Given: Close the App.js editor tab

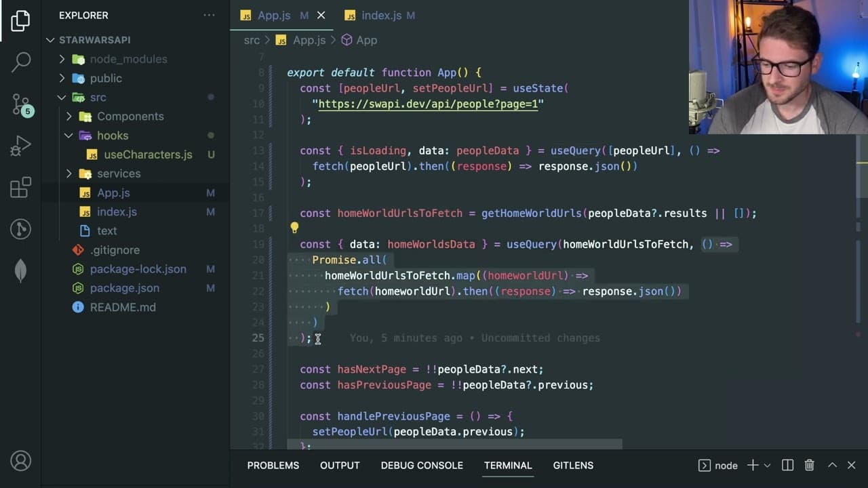Looking at the screenshot, I should point(321,15).
